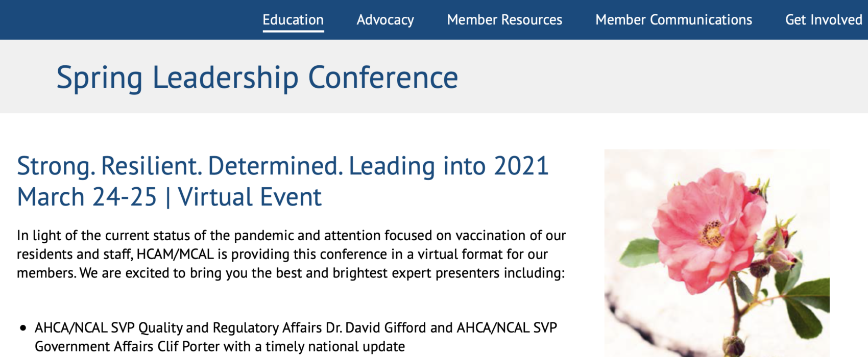Image resolution: width=868 pixels, height=357 pixels.
Task: Click 'Leading into 2021' in the heading
Action: tap(449, 166)
